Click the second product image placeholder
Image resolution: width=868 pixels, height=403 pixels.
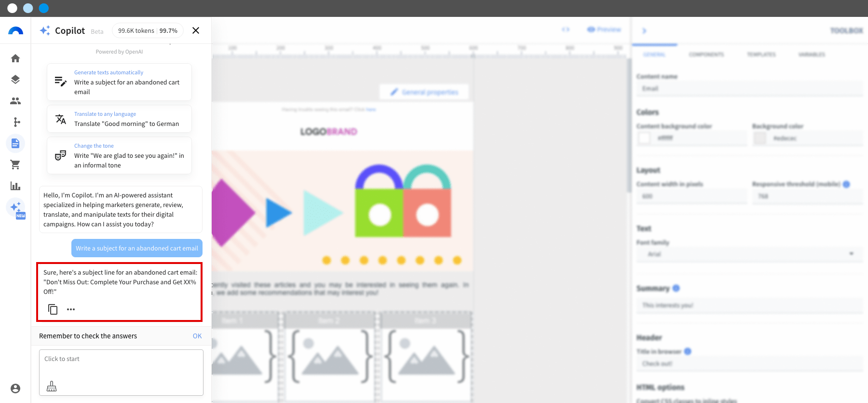point(331,357)
